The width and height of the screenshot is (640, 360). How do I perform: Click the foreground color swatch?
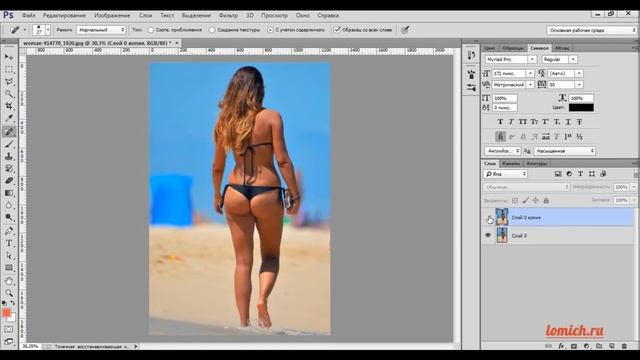pos(7,313)
